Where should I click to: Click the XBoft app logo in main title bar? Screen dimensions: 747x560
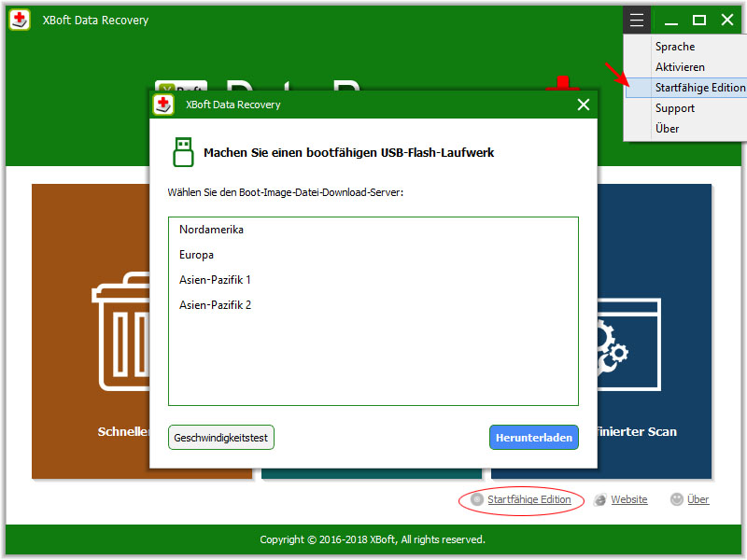[20, 20]
